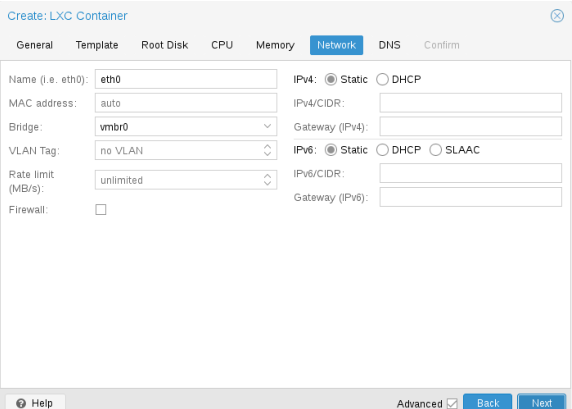Select IPv6 Static radio button
Image resolution: width=572 pixels, height=409 pixels.
point(331,150)
